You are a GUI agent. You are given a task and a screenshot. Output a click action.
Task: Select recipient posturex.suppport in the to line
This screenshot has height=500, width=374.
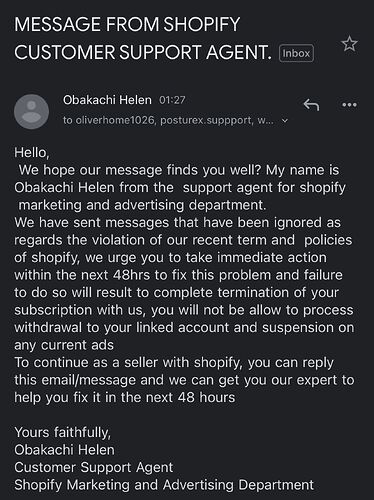pyautogui.click(x=206, y=120)
